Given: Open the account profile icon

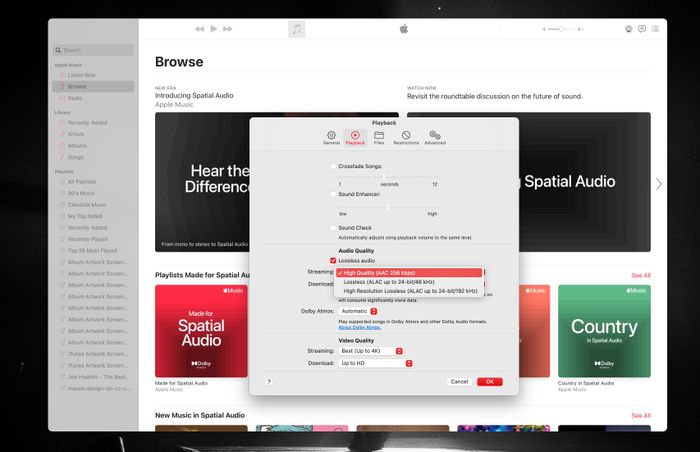Looking at the screenshot, I should click(628, 29).
